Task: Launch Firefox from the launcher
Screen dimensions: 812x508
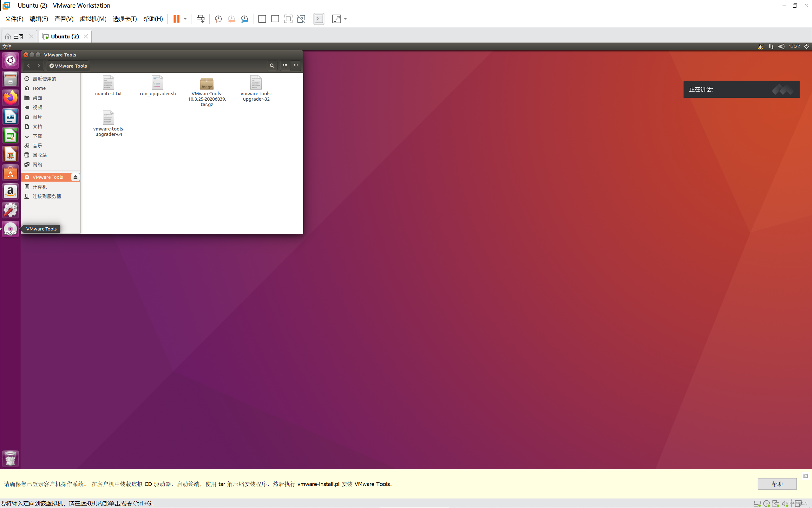Action: click(10, 98)
